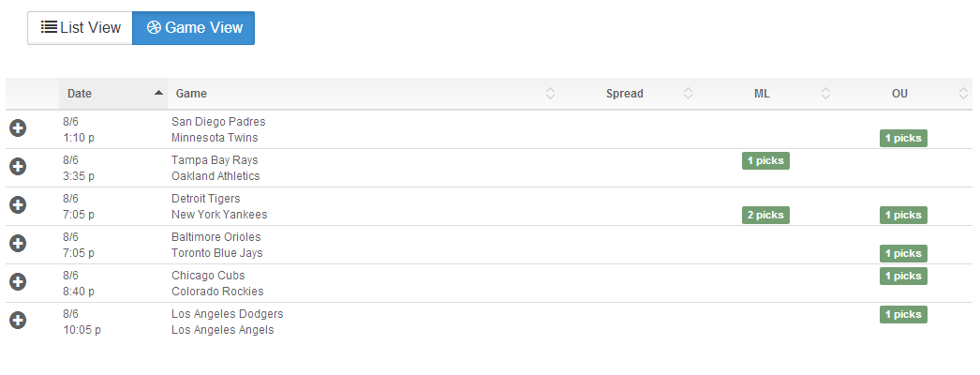Image resolution: width=980 pixels, height=375 pixels.
Task: Expand the Detroit Tigers game row
Action: [x=18, y=205]
